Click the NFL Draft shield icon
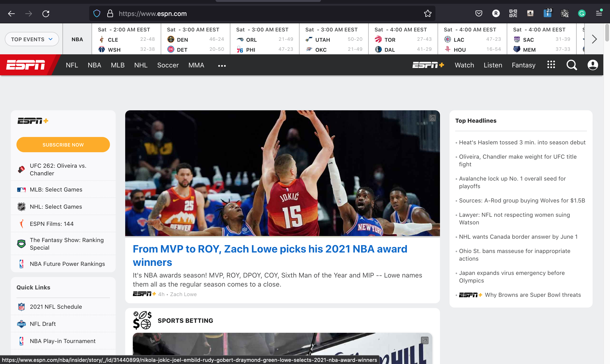This screenshot has height=364, width=610. (21, 324)
